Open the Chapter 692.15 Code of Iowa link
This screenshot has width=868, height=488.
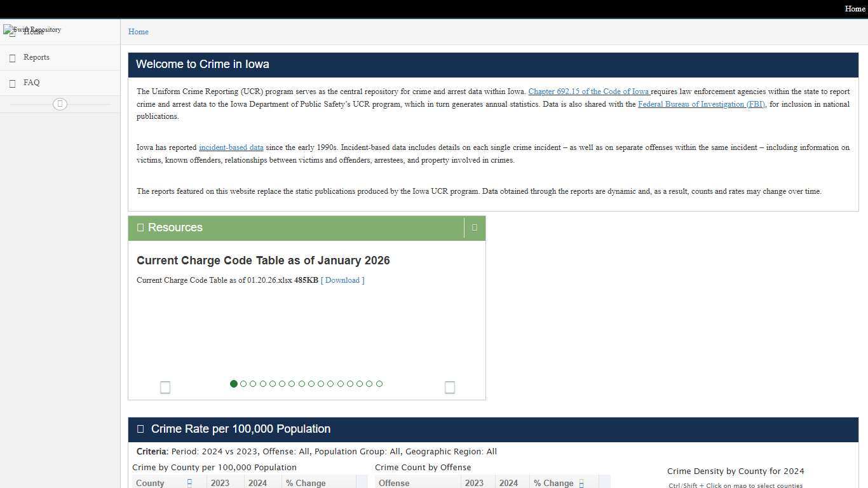[x=588, y=91]
